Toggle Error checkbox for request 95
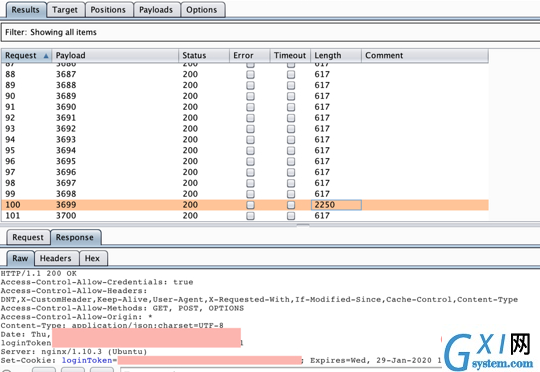This screenshot has width=540, height=372. point(250,151)
